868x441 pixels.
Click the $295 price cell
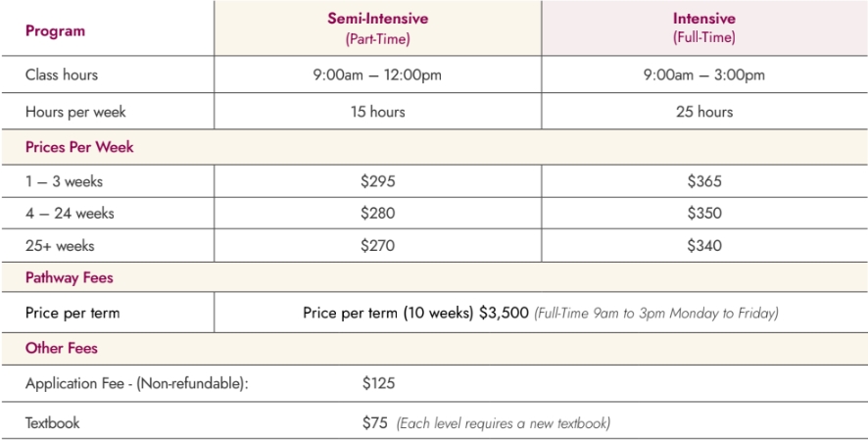[x=377, y=181]
